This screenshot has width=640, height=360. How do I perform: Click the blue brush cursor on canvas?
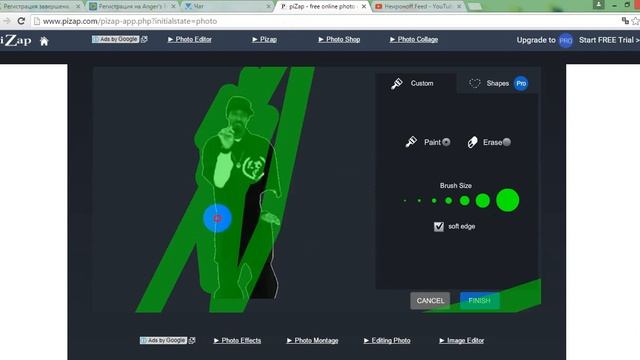(x=218, y=218)
